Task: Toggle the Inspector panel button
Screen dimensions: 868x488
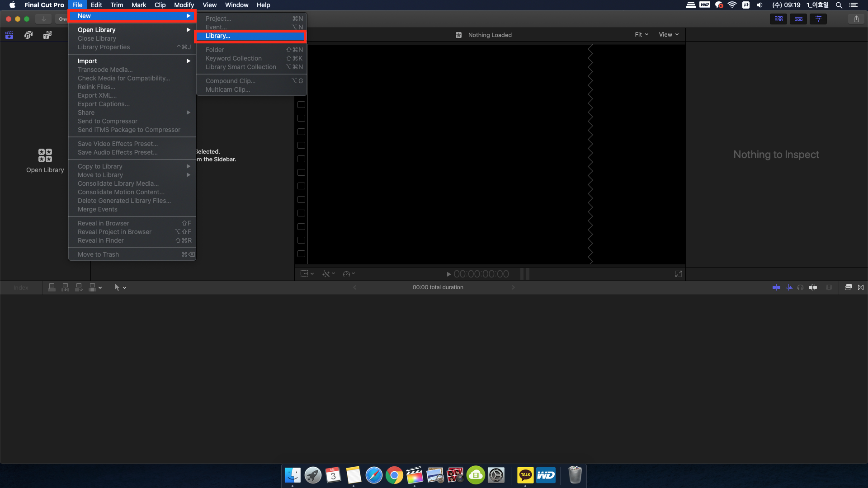Action: pyautogui.click(x=818, y=19)
